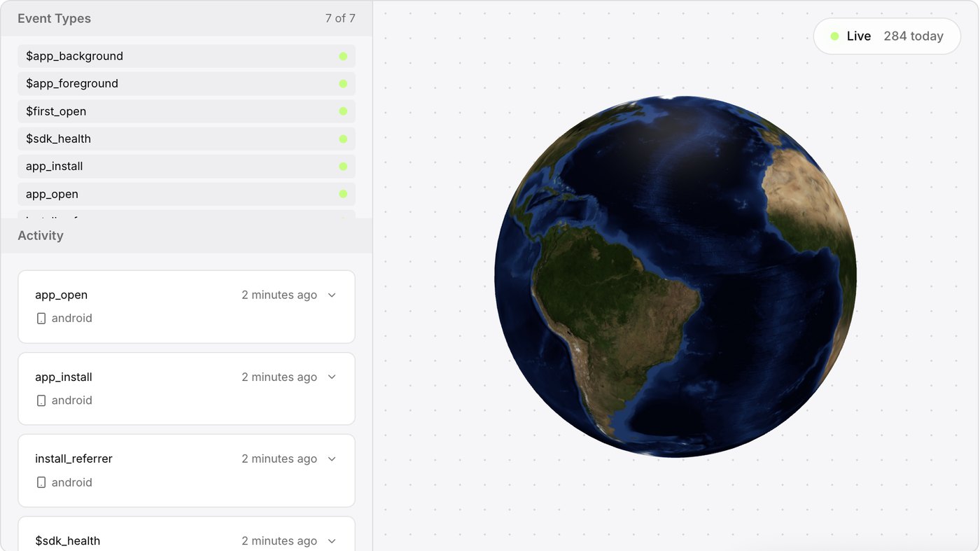
Task: Click the android label in install_referrer card
Action: pos(72,482)
